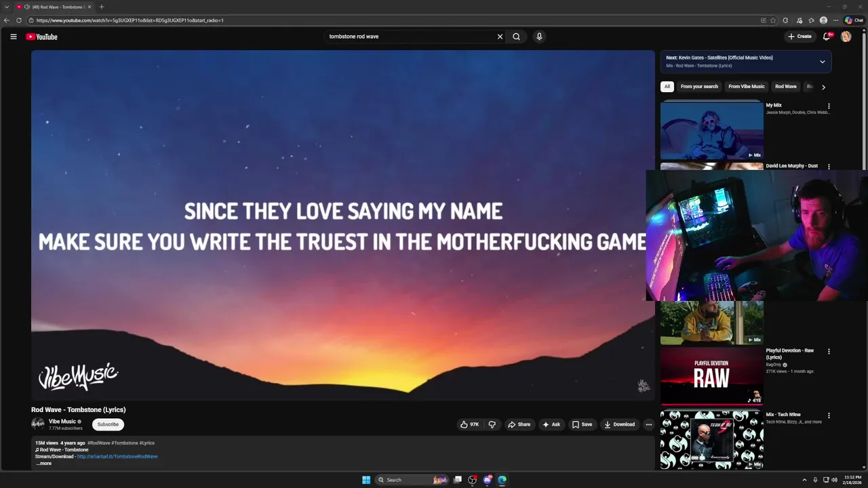Clear the search box with X
The height and width of the screenshot is (488, 868).
pos(500,37)
